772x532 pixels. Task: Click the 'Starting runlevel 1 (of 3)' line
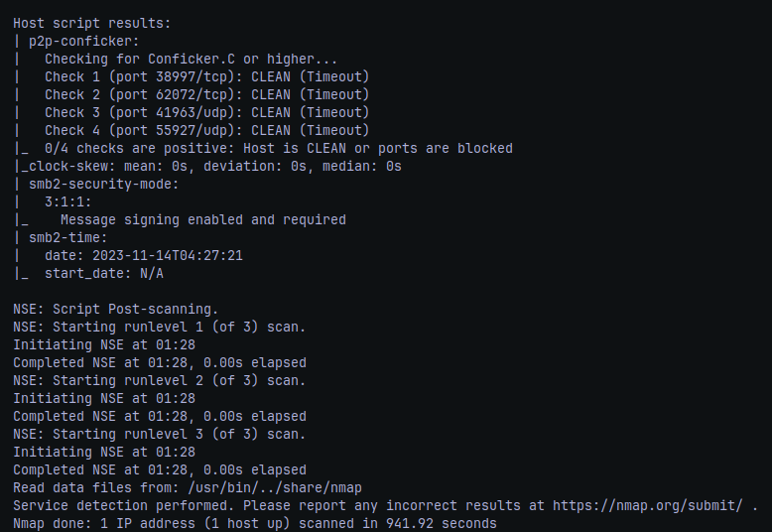(x=160, y=328)
